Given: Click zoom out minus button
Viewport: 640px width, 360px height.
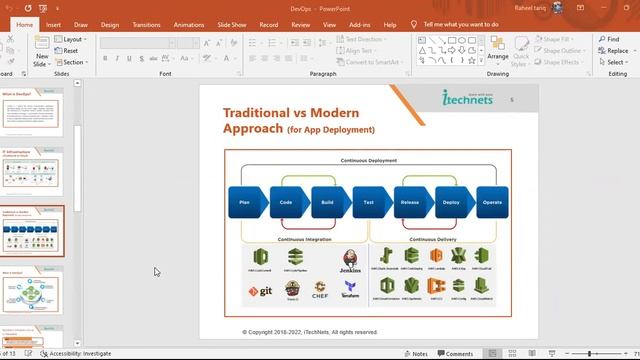Looking at the screenshot, I should 567,353.
